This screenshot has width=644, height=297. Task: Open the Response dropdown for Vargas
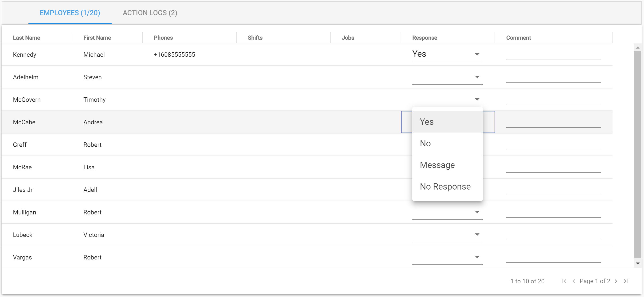(x=447, y=257)
